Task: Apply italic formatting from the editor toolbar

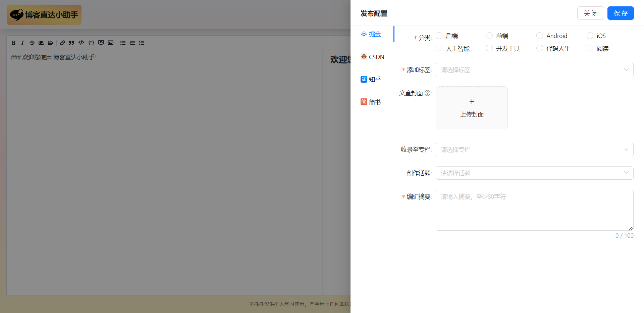Action: [x=22, y=43]
